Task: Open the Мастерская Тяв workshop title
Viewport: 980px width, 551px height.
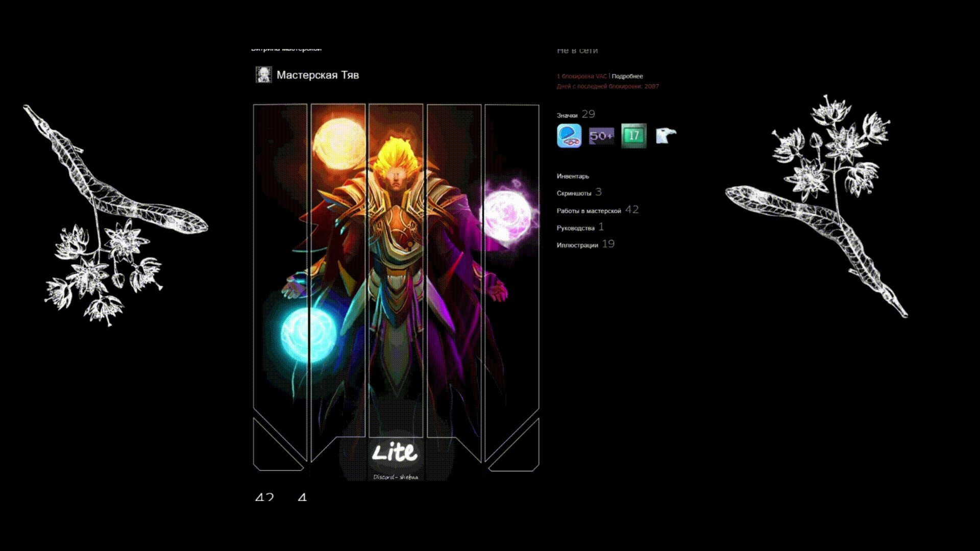Action: coord(317,75)
